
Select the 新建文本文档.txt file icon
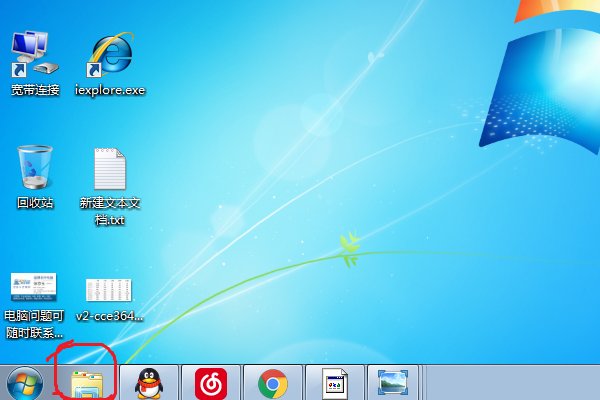tap(110, 168)
